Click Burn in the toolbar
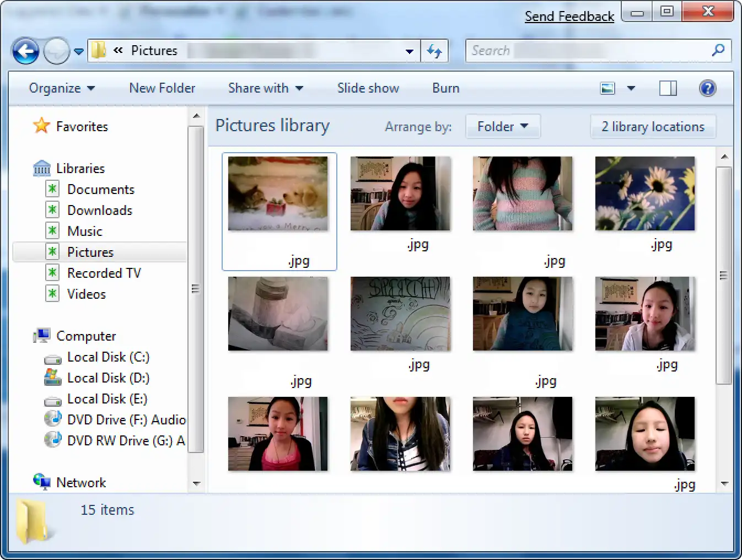The width and height of the screenshot is (742, 560). (445, 88)
